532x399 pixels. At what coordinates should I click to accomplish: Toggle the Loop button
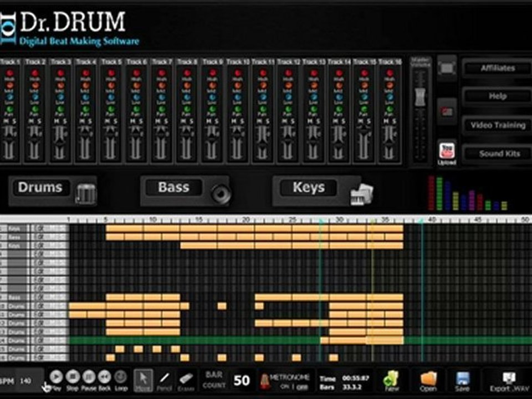pos(120,377)
